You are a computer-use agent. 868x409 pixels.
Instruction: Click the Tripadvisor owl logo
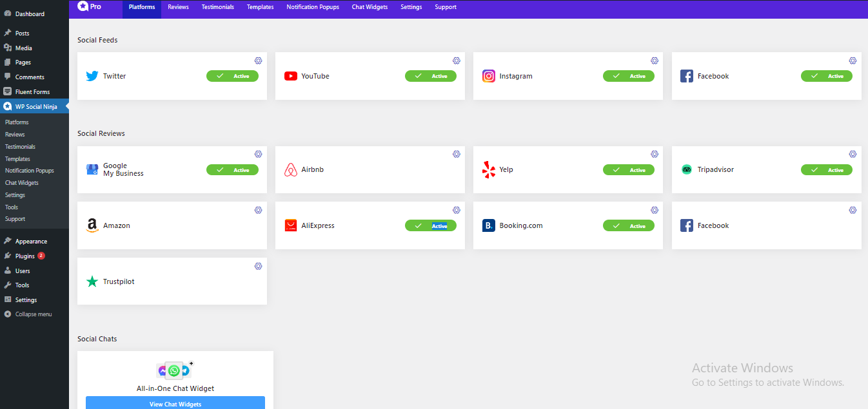click(x=686, y=169)
